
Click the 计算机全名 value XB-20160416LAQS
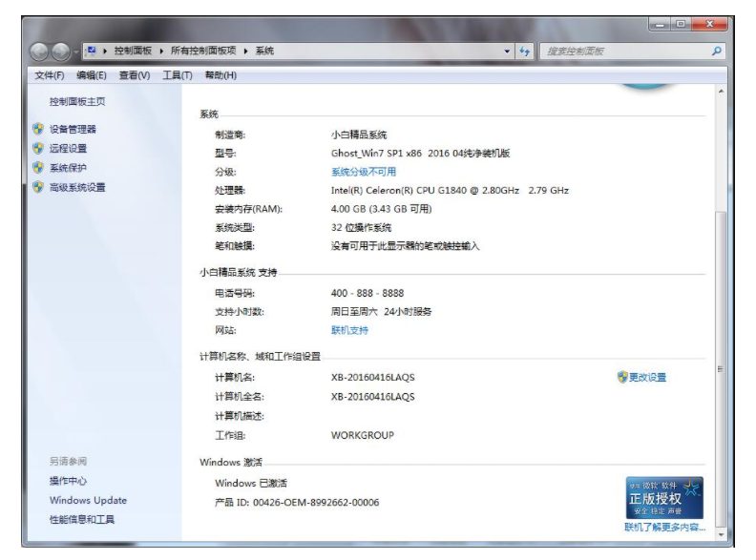point(372,397)
